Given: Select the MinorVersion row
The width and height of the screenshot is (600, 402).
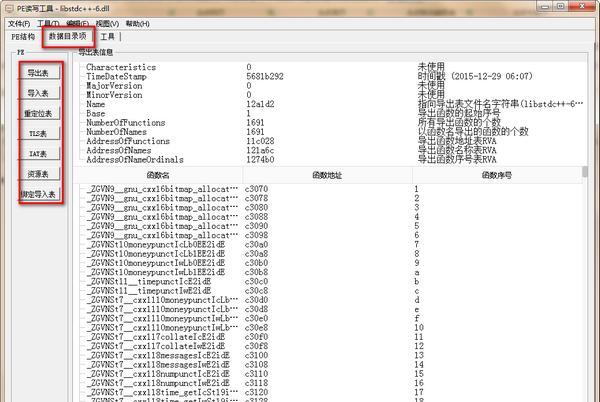Looking at the screenshot, I should pos(329,95).
